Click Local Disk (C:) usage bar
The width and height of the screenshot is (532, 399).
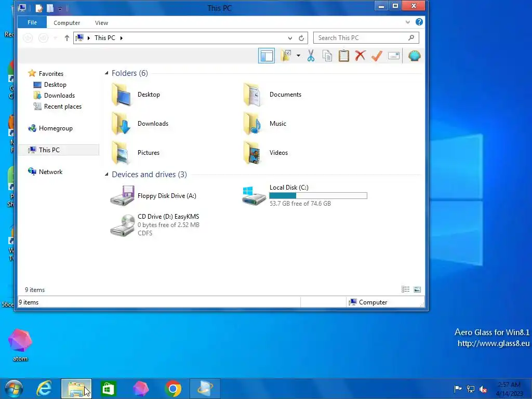point(318,196)
